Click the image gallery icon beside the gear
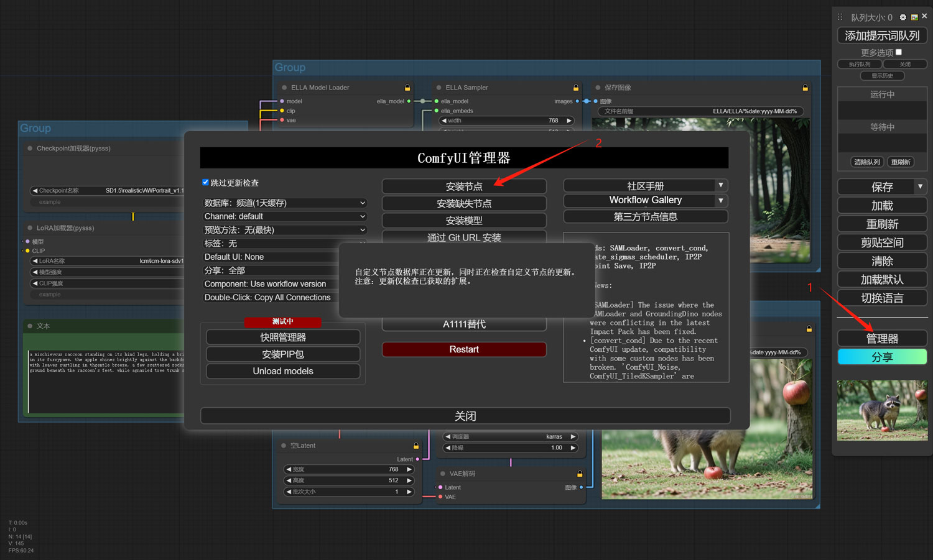Viewport: 933px width, 560px height. 915,17
